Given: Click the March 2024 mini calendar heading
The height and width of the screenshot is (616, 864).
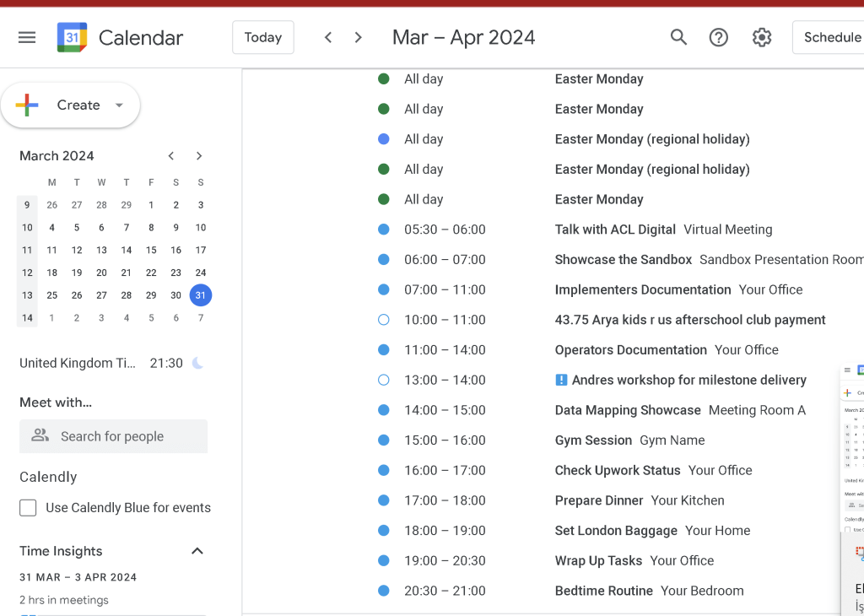Looking at the screenshot, I should (57, 156).
